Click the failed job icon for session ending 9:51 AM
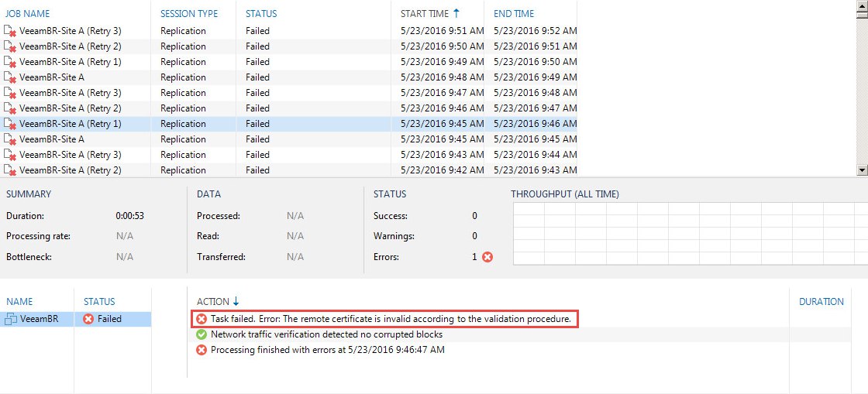 pos(10,47)
